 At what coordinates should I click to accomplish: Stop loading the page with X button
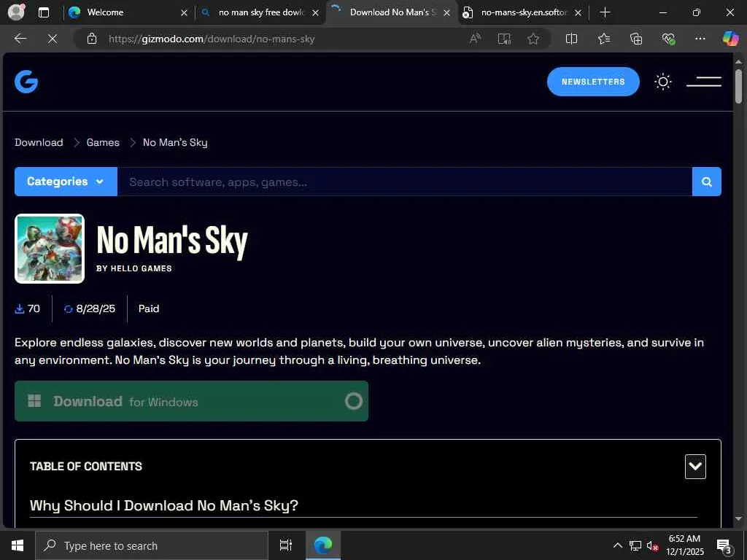pyautogui.click(x=53, y=39)
